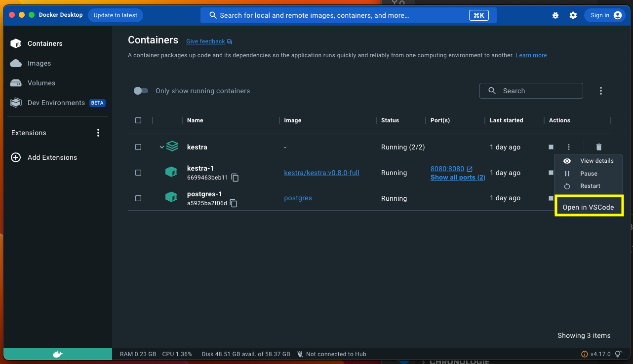Open the containers list options menu
The width and height of the screenshot is (633, 364).
coord(601,91)
